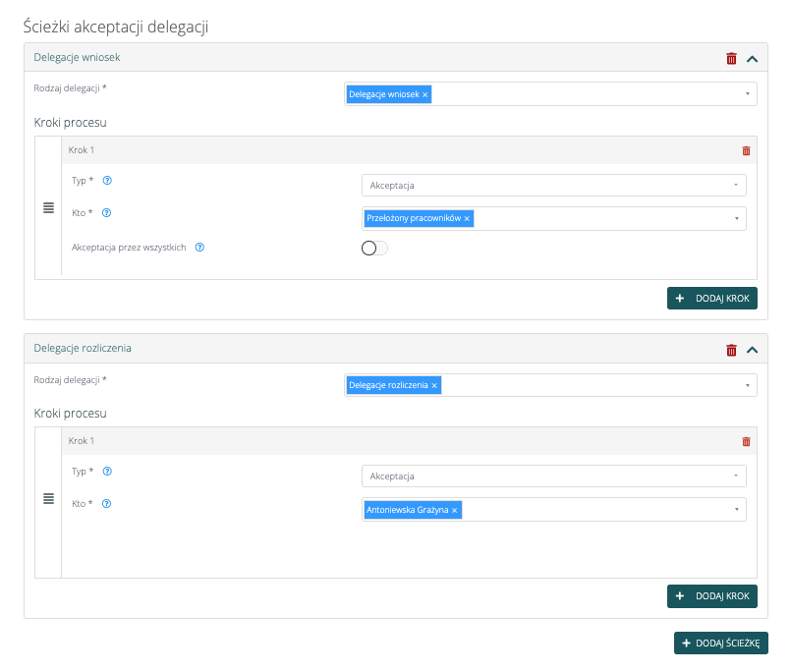The width and height of the screenshot is (791, 672).
Task: Enable the Akceptacja przez wszystkich switch
Action: pyautogui.click(x=374, y=249)
